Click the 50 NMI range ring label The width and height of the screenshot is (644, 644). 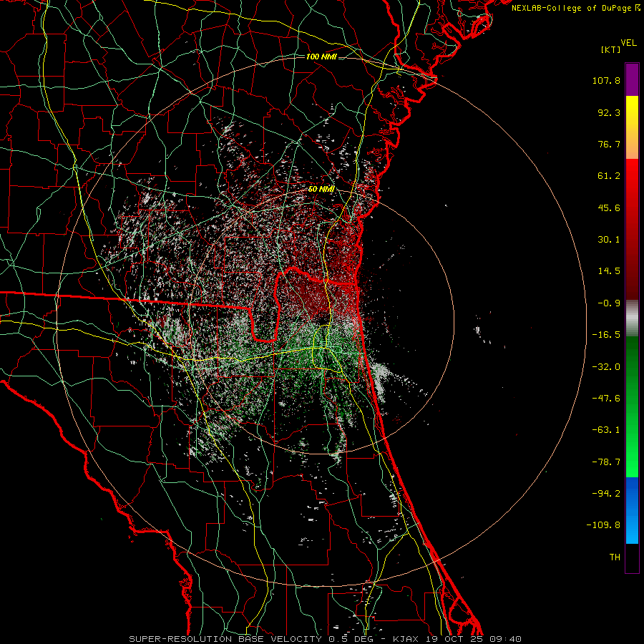coord(321,189)
